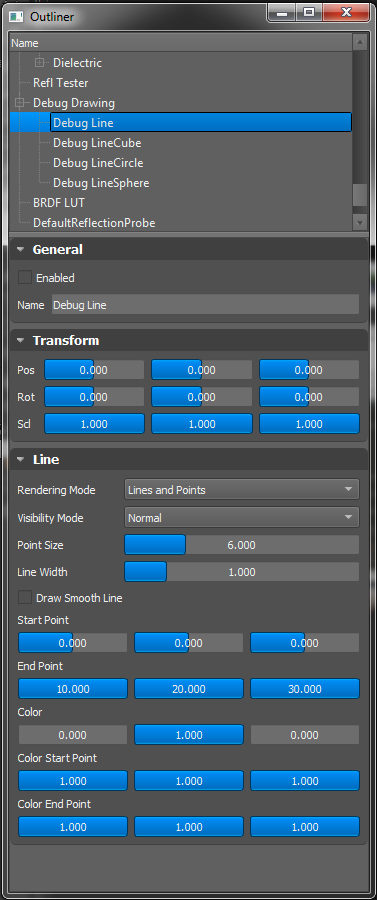Click the Pos Z value slider
Viewport: 377px width, 900px height.
[309, 370]
